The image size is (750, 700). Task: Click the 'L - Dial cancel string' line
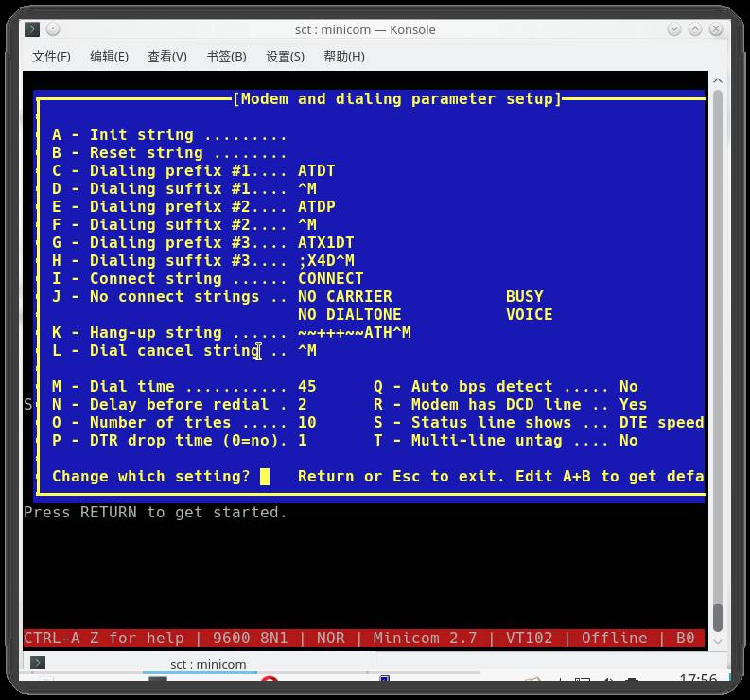click(184, 351)
